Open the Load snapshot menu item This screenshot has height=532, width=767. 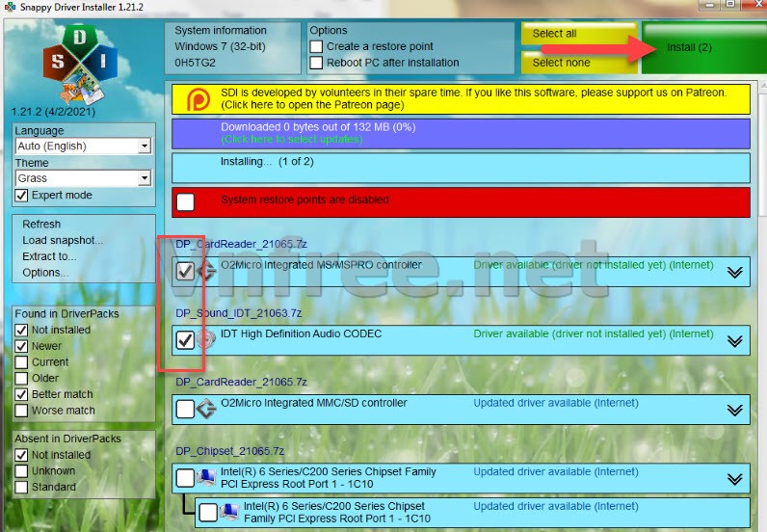[63, 240]
